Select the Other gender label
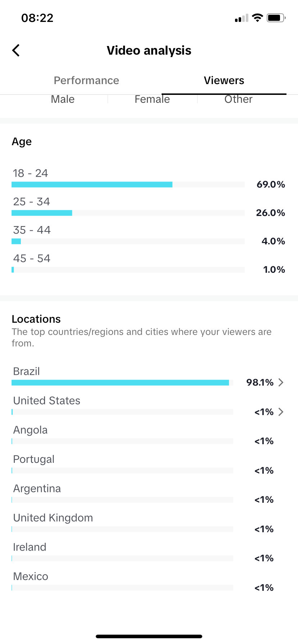 pos(238,99)
